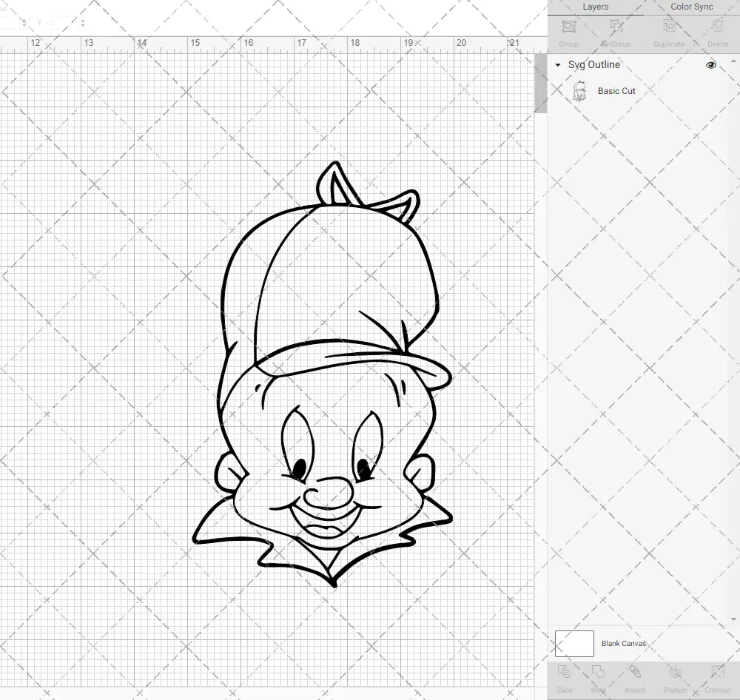Switch to the Layers tab
740x700 pixels.
point(595,7)
